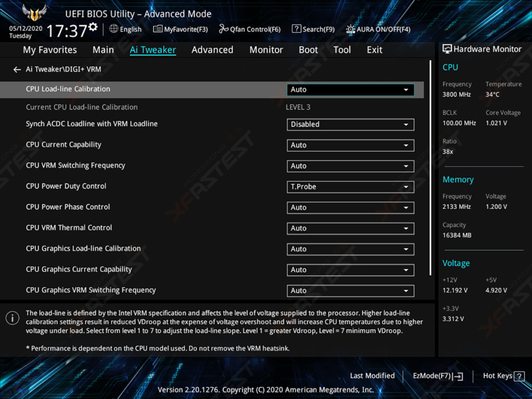Click the 2133 MHz memory frequency value
Screen dimensions: 532x399
(x=457, y=207)
